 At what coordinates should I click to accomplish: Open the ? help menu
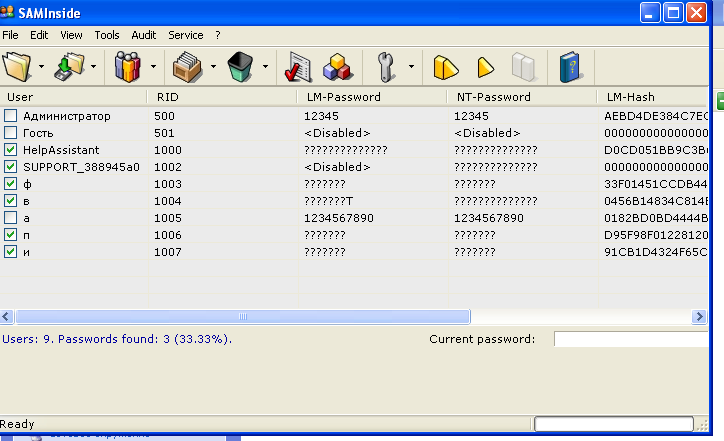click(218, 35)
